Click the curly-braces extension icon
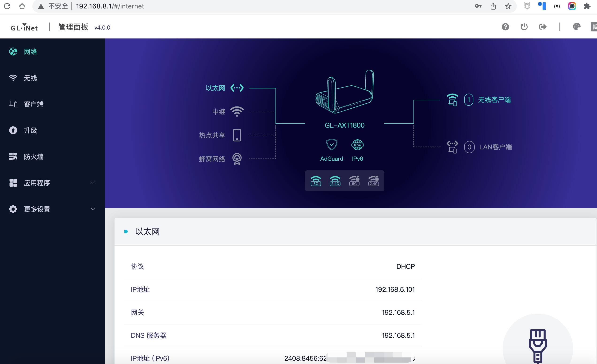597x364 pixels. (x=557, y=6)
